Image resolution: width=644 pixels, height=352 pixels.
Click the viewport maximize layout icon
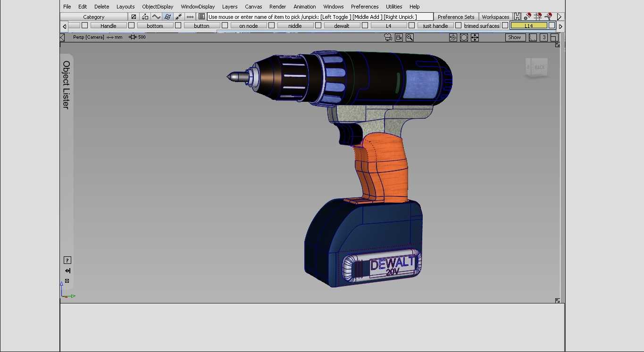pos(554,37)
